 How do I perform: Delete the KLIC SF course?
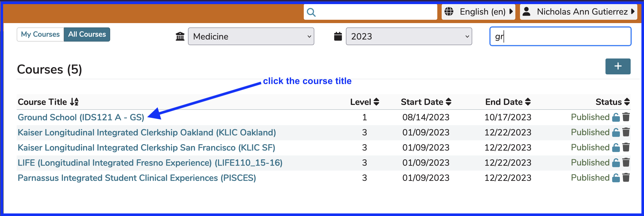click(x=626, y=147)
